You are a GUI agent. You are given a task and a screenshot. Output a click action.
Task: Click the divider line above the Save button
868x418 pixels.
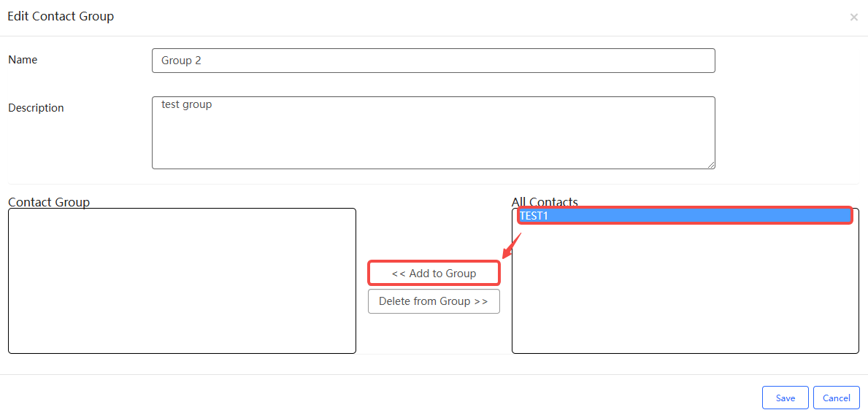(434, 375)
